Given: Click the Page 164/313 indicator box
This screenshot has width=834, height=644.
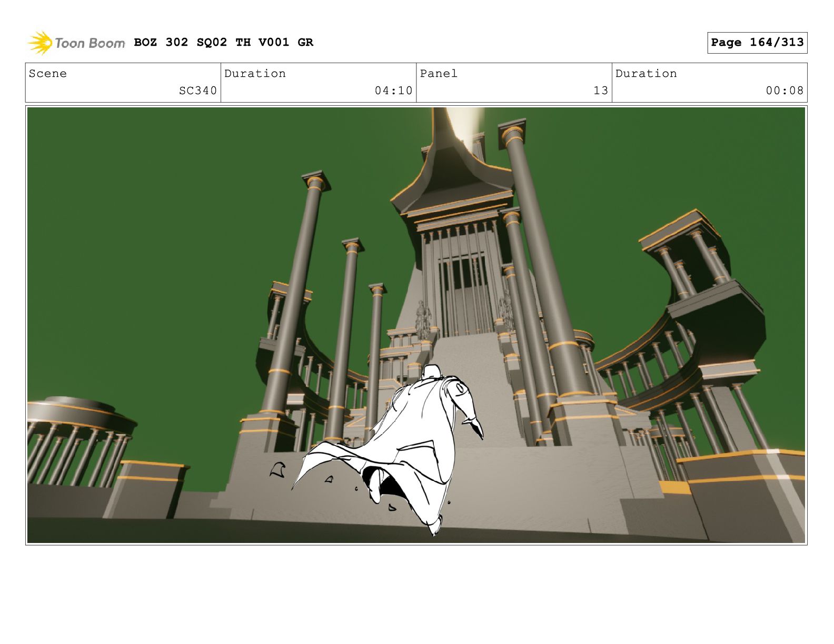Looking at the screenshot, I should (x=757, y=43).
